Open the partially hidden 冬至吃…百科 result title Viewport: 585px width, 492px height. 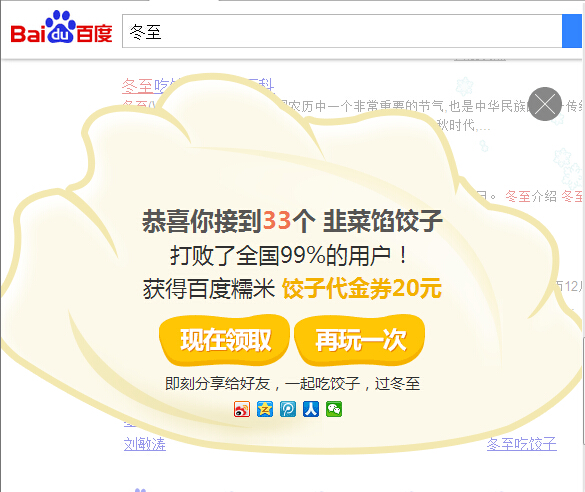(x=198, y=86)
